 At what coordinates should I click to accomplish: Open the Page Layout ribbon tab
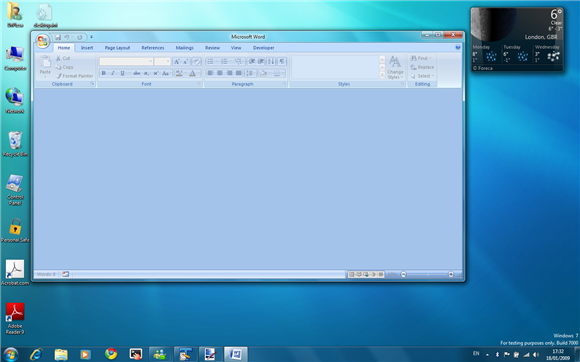pyautogui.click(x=117, y=48)
